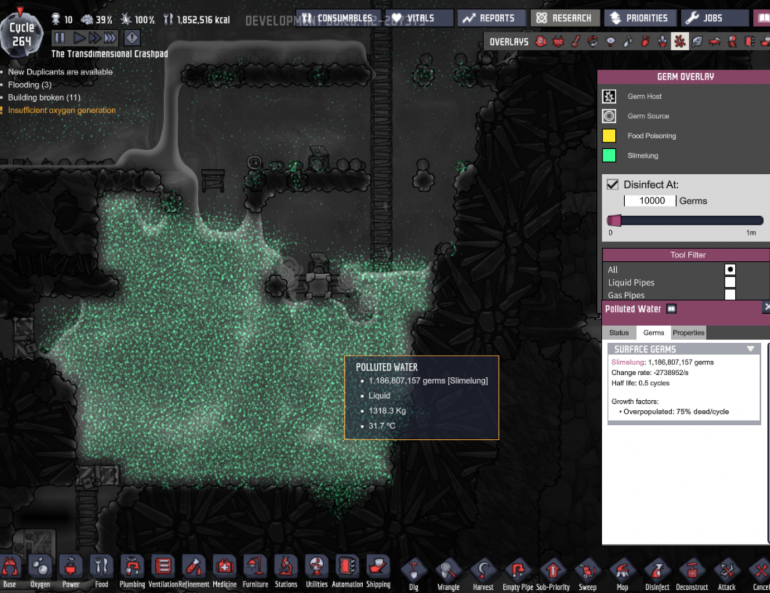
Task: Click the Food Poisoning yellow swatch
Action: click(609, 135)
